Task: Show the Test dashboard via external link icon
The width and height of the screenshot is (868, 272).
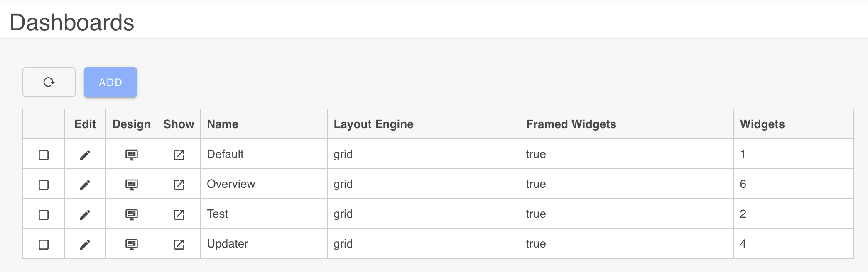Action: click(x=179, y=214)
